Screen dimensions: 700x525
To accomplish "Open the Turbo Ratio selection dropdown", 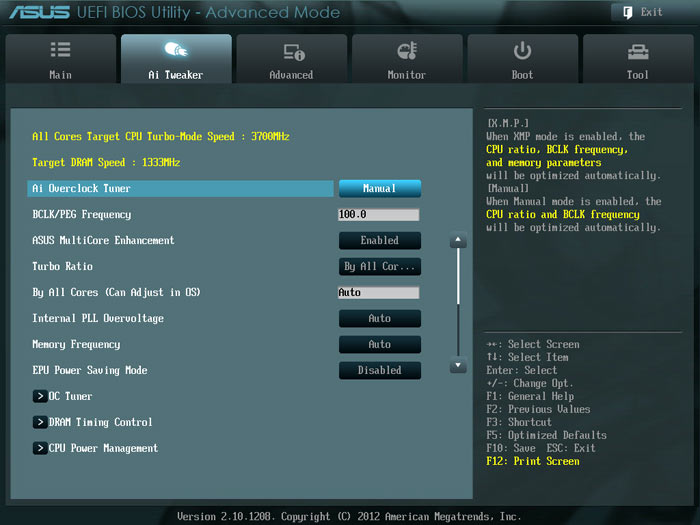I will tap(379, 266).
